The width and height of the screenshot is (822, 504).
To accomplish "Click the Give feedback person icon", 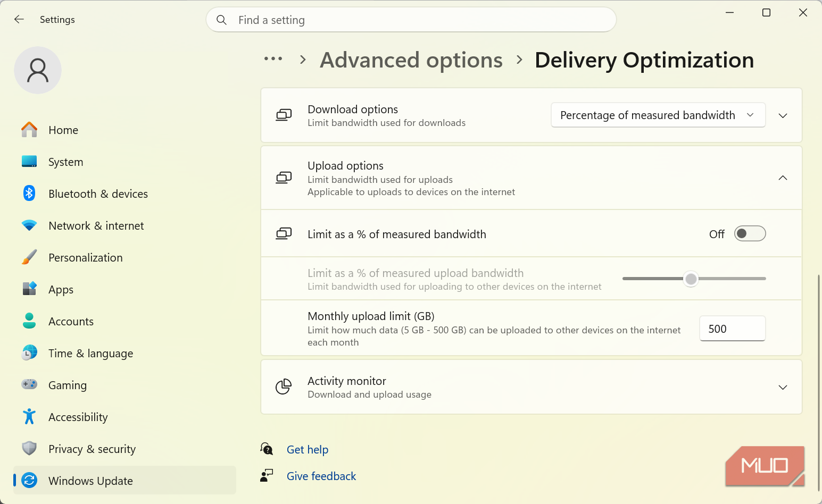I will [x=267, y=475].
